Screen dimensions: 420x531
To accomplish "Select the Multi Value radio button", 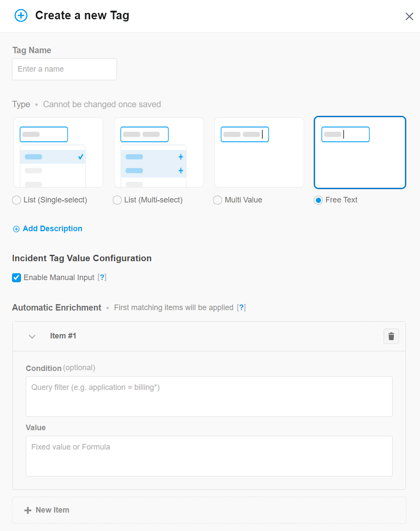I will pyautogui.click(x=217, y=200).
